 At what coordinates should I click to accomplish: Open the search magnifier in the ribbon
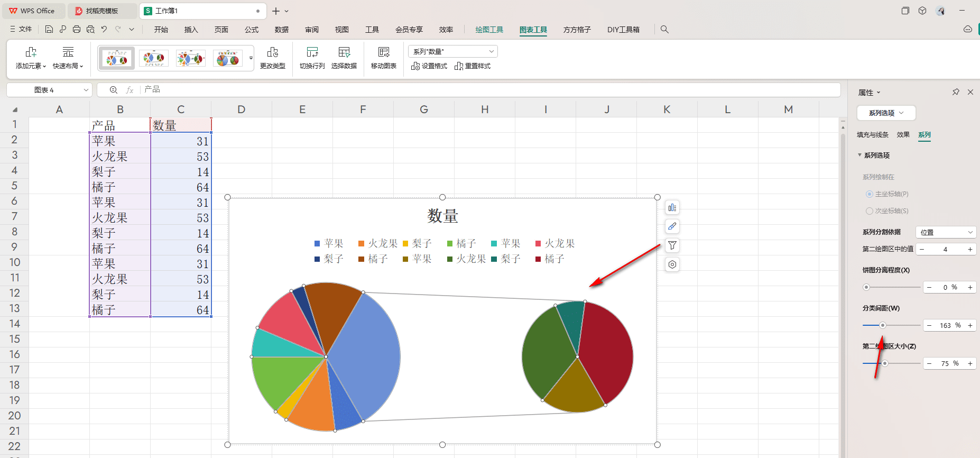tap(664, 30)
